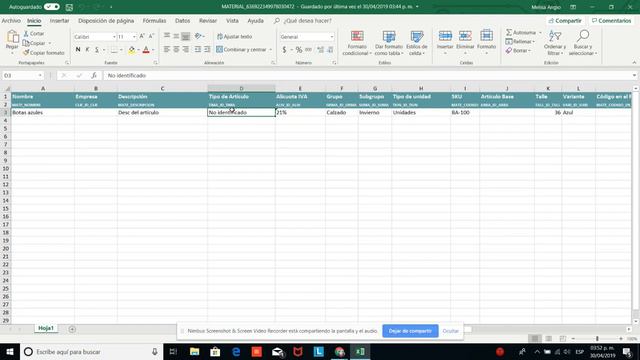Click the orientation text-angle icon
Image resolution: width=640 pixels, height=360 pixels.
tap(198, 36)
